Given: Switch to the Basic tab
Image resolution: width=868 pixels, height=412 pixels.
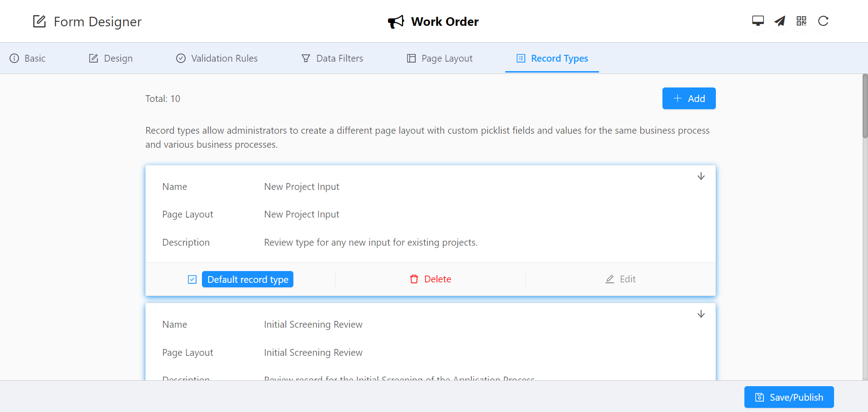Looking at the screenshot, I should click(28, 58).
